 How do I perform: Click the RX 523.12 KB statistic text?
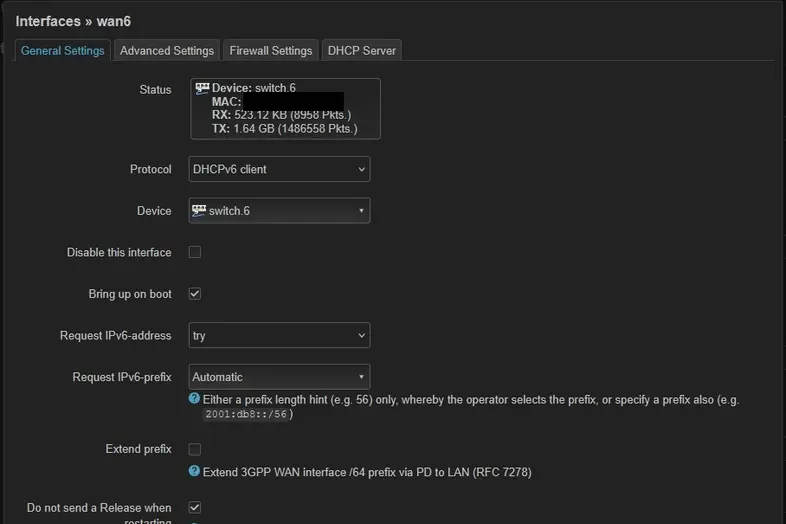click(282, 115)
